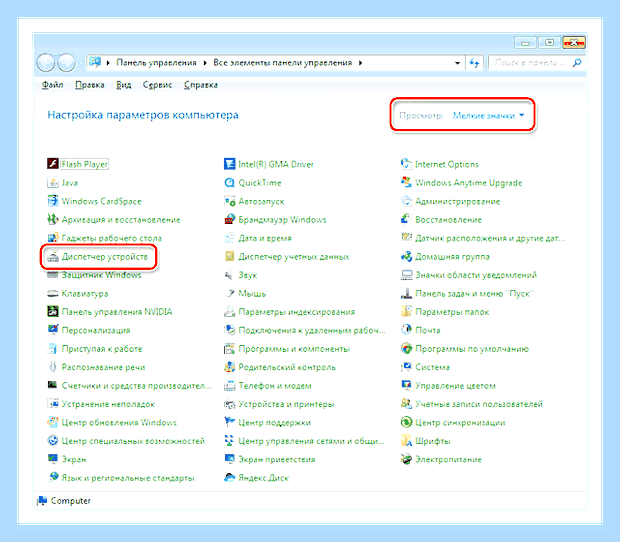Open Распознавание речи link
620x542 pixels.
[103, 367]
